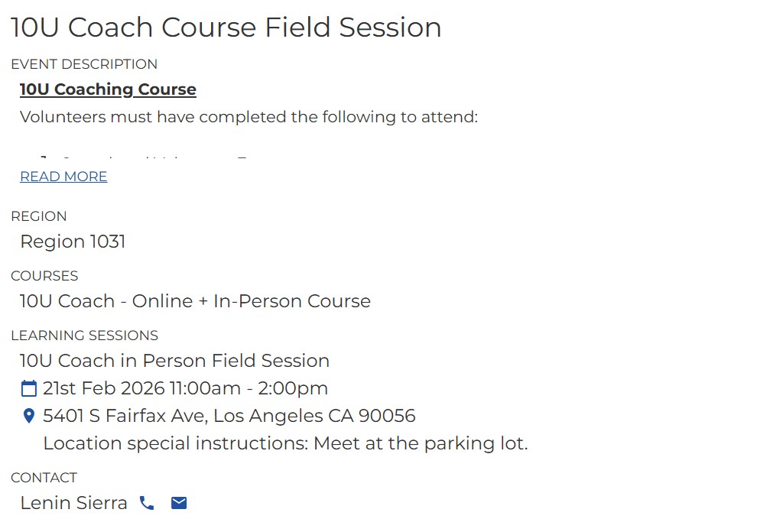The width and height of the screenshot is (783, 532).
Task: Click the EVENT DESCRIPTION section label
Action: tap(84, 64)
